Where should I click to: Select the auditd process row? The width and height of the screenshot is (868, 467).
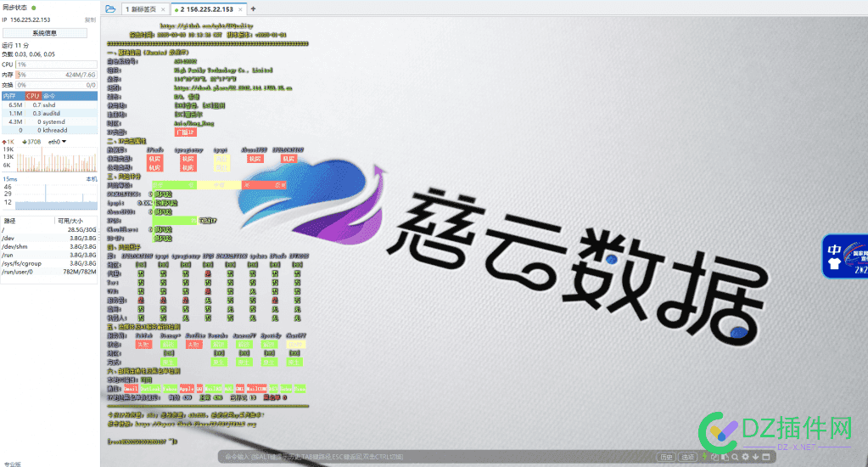point(49,113)
